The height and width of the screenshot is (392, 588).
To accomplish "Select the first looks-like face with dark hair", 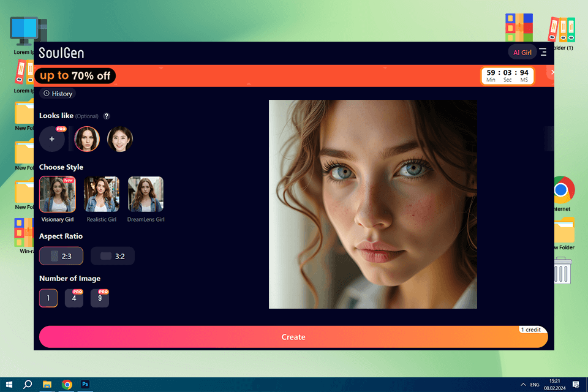I will tap(87, 139).
